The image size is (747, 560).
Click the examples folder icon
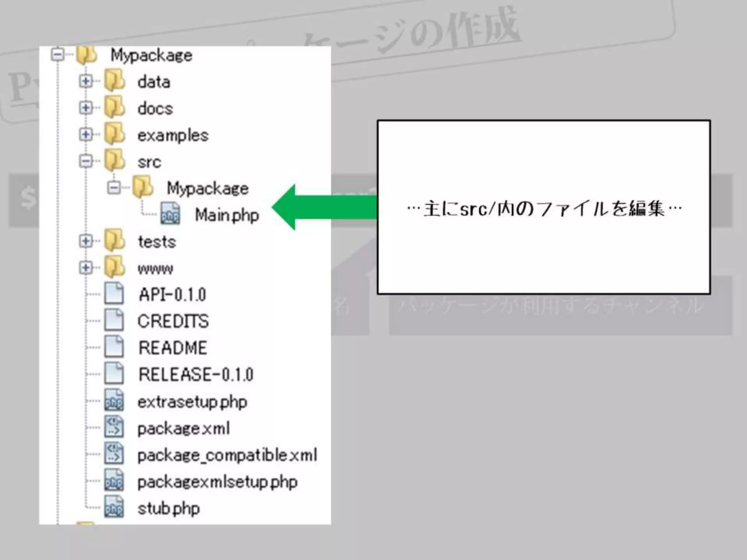(115, 134)
